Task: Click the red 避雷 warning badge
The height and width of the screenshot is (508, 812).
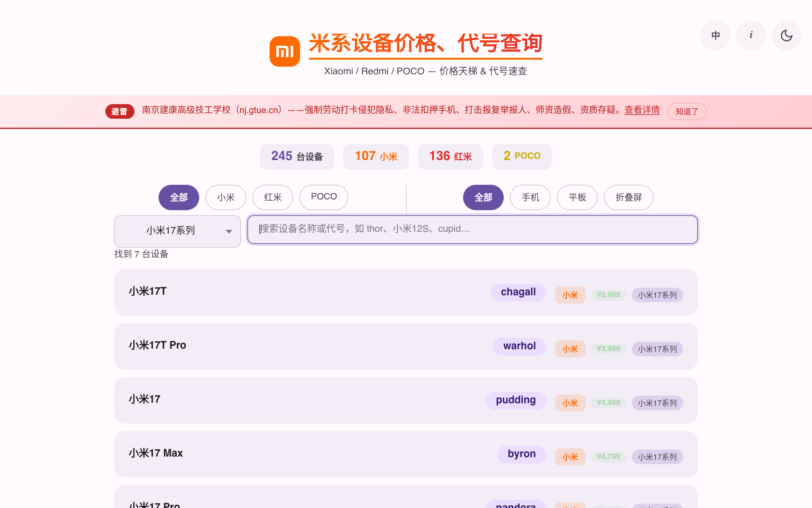Action: [x=120, y=111]
